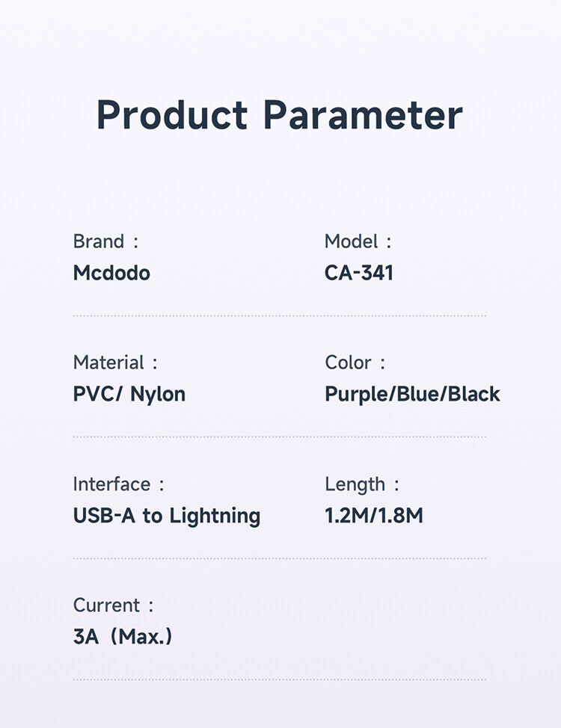Select the "Material :" label
The image size is (561, 728).
[x=115, y=363]
